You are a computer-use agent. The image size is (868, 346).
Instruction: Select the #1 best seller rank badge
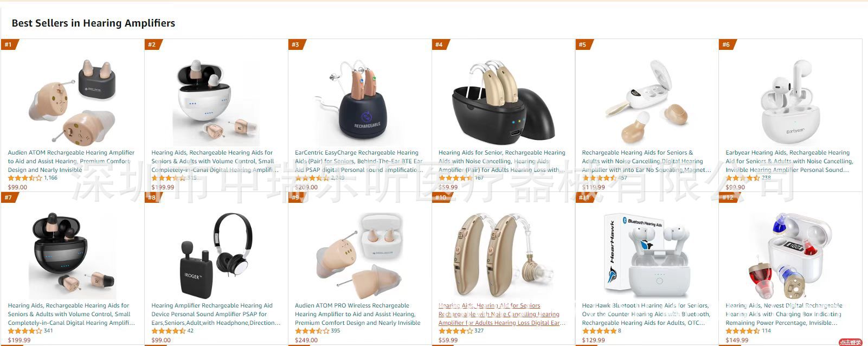[x=9, y=44]
